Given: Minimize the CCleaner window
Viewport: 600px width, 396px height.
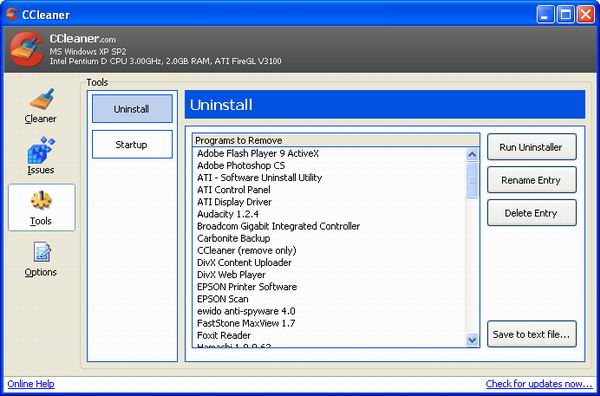Looking at the screenshot, I should point(545,15).
